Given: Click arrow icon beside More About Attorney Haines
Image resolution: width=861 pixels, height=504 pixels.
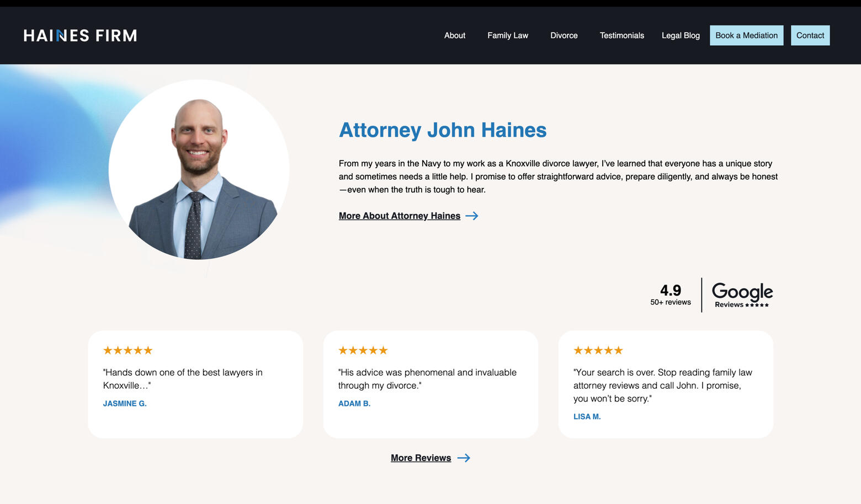Looking at the screenshot, I should point(472,216).
